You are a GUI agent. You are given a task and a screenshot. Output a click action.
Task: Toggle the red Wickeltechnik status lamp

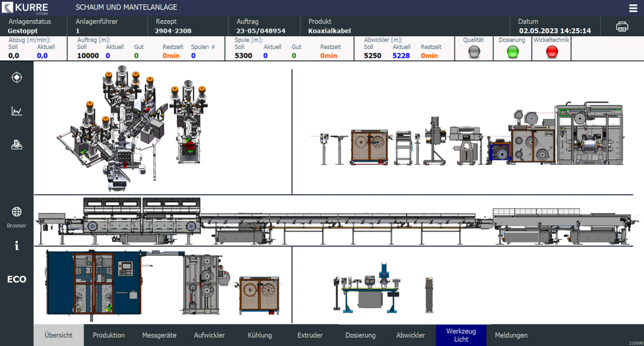(x=551, y=52)
